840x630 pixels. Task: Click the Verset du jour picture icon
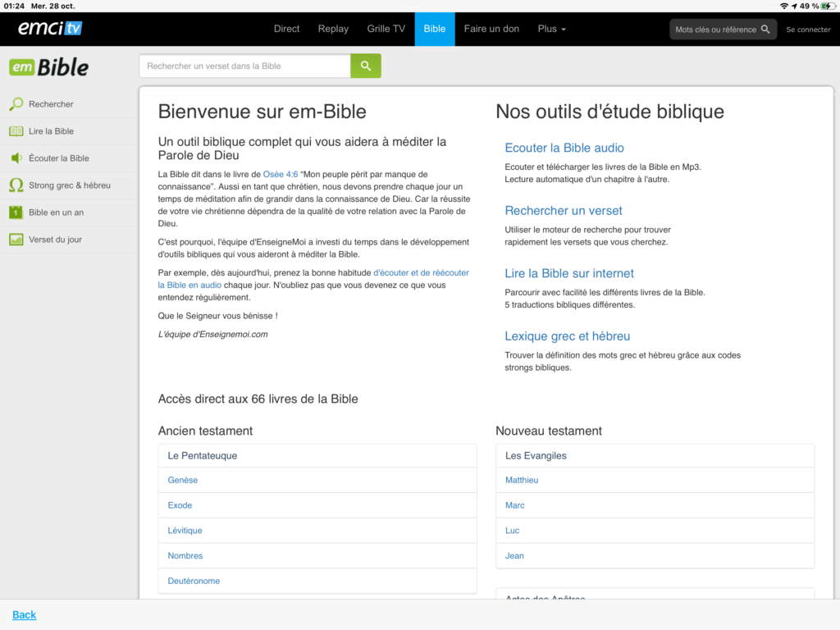pos(16,240)
